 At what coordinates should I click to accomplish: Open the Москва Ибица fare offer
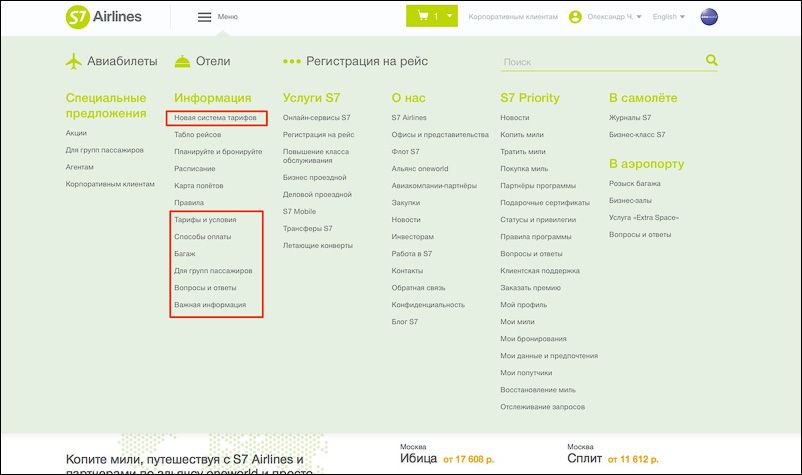tap(447, 454)
